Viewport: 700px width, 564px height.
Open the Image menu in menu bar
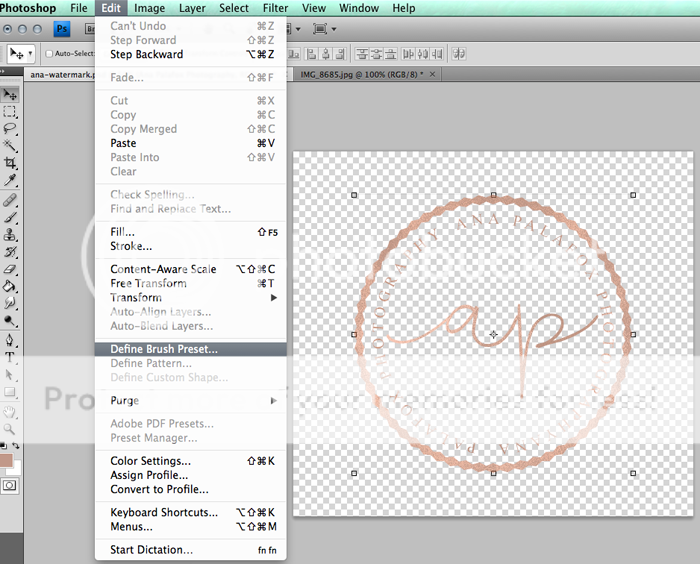click(x=150, y=8)
